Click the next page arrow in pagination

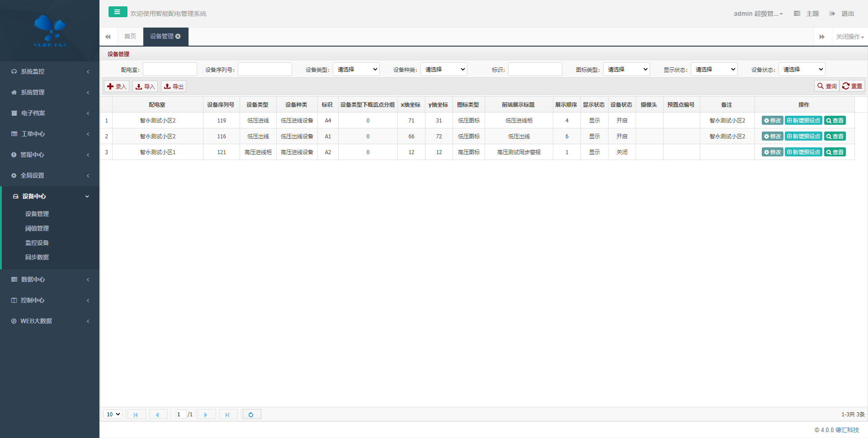point(206,414)
